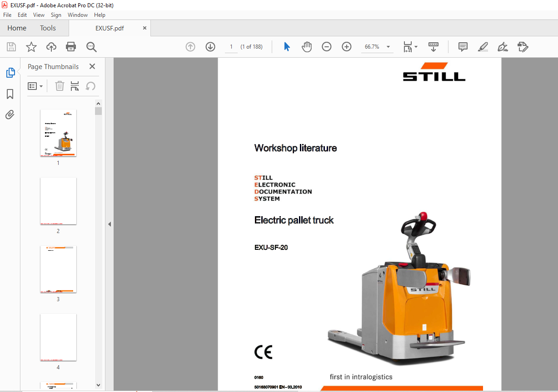558x392 pixels.
Task: Add a comment note
Action: point(463,47)
